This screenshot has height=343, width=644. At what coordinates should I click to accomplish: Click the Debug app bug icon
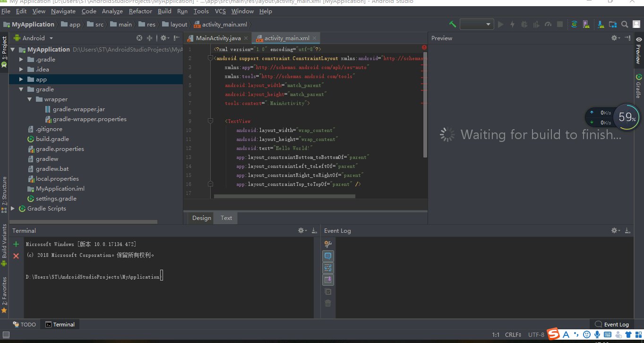pos(524,24)
